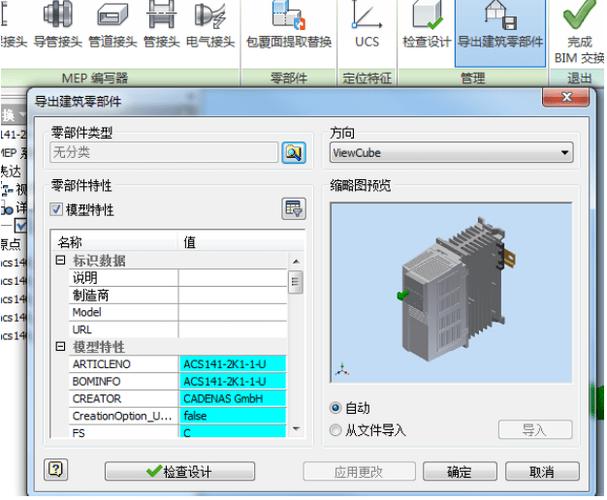This screenshot has width=607, height=500.
Task: Run the 检查设计 ribbon tool
Action: tap(427, 24)
